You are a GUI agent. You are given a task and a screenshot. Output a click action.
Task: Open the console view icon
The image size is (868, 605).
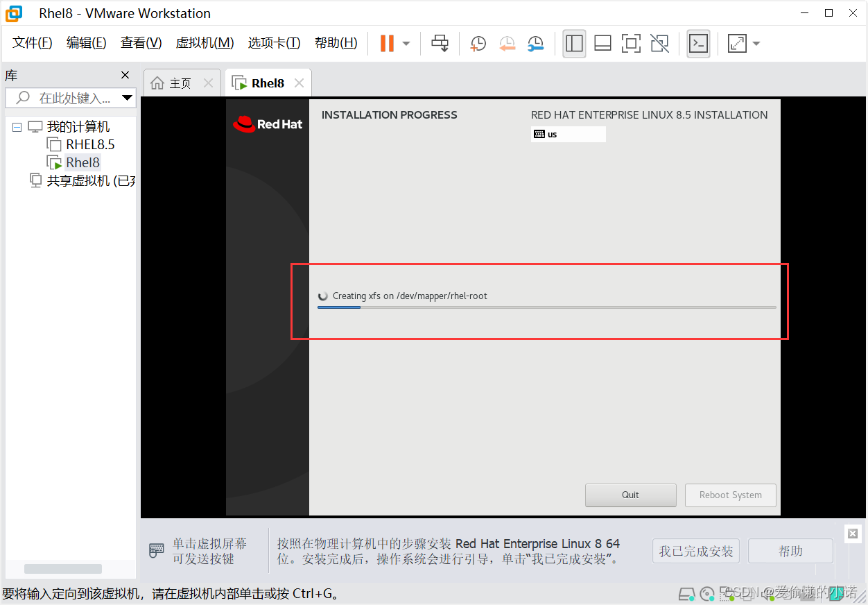698,44
